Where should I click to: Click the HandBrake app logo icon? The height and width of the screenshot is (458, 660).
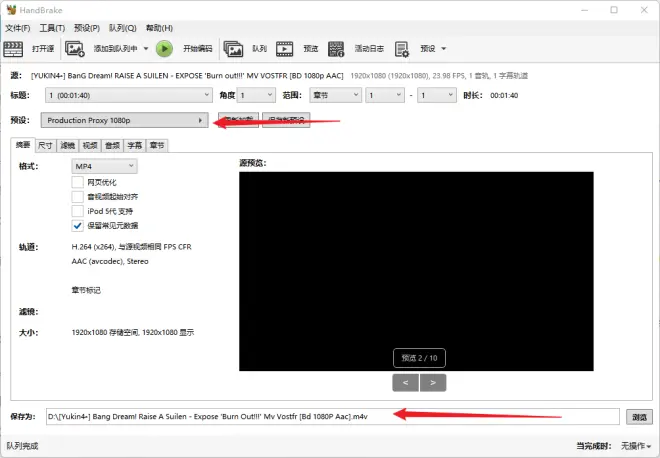point(11,10)
